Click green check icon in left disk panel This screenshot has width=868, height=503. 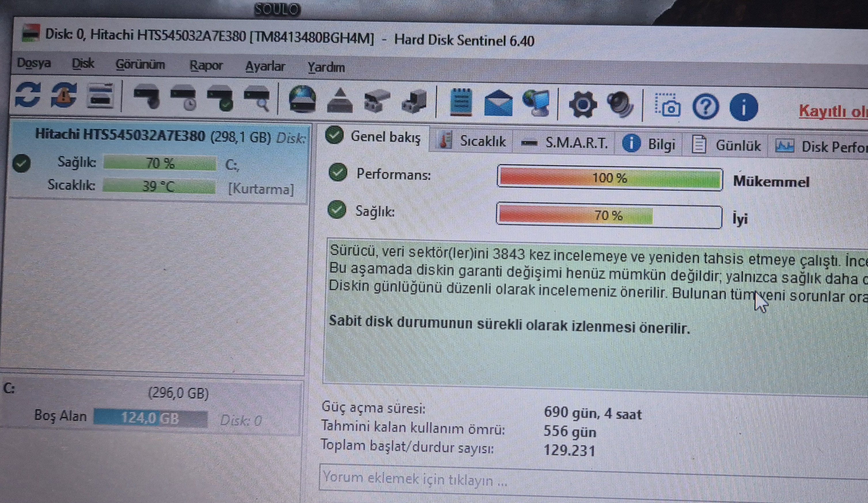(x=21, y=163)
